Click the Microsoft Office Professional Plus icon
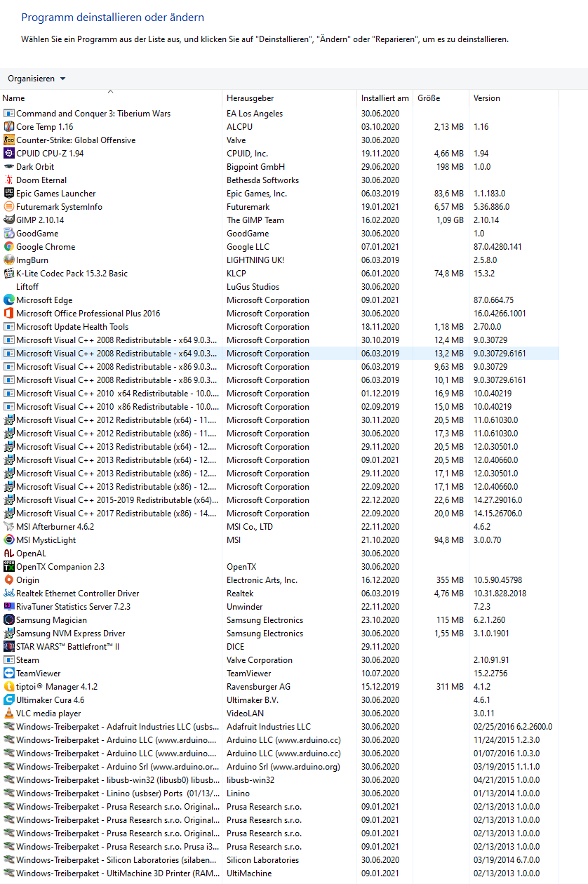Screen dimensions: 588x884 coord(9,314)
